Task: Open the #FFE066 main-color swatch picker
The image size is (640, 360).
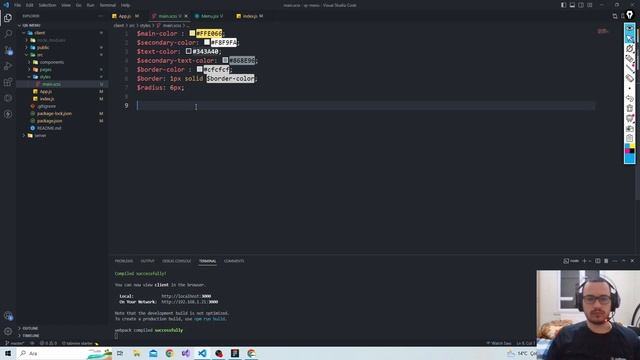Action: coord(192,33)
